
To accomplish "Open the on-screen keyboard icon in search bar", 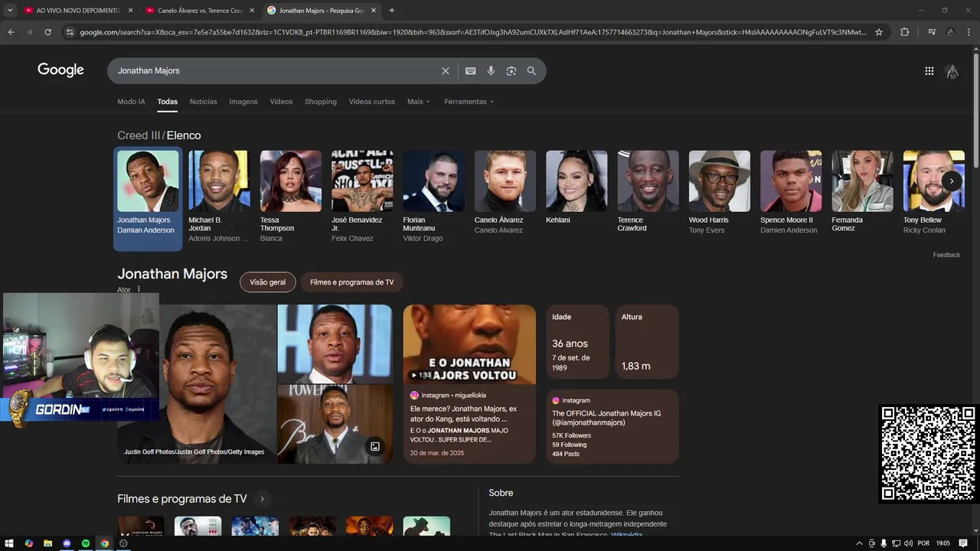I will tap(470, 70).
